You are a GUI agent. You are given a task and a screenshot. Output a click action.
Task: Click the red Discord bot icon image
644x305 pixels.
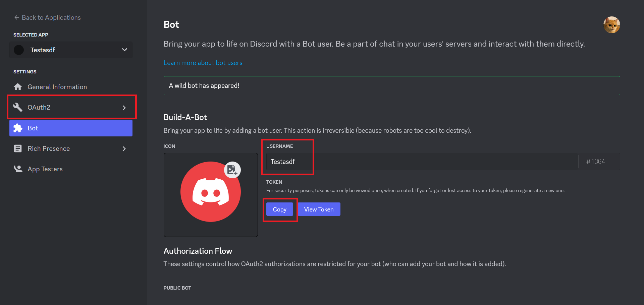(x=211, y=192)
